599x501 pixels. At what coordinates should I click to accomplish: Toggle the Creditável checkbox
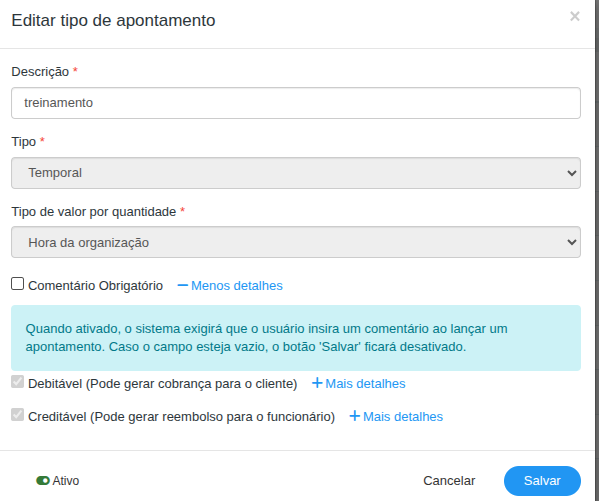18,415
